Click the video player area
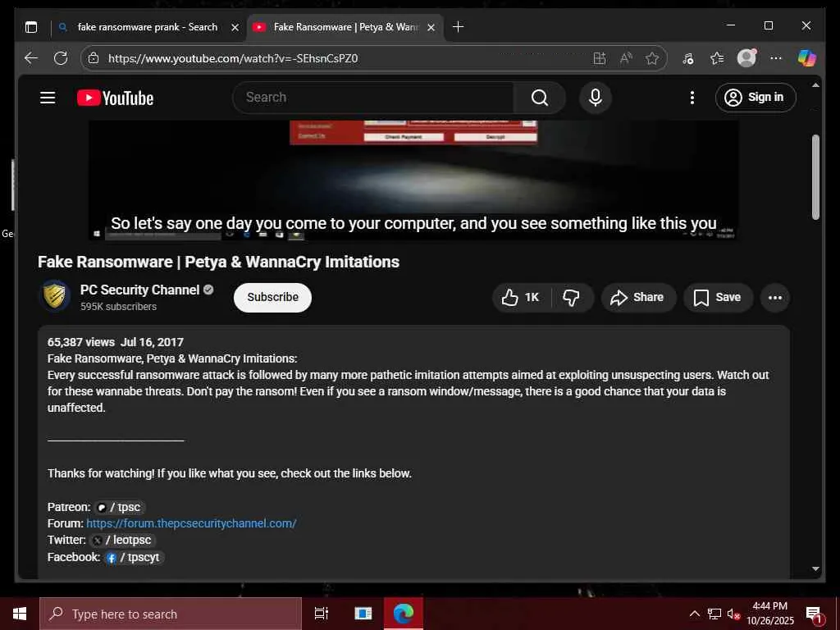Screen dimensions: 840x630 tap(413, 180)
